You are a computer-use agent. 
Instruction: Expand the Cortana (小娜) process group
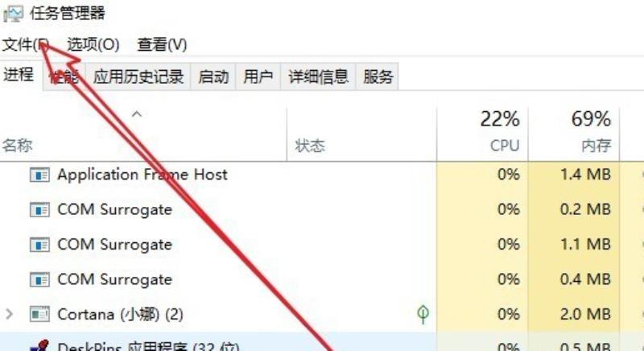(10, 315)
